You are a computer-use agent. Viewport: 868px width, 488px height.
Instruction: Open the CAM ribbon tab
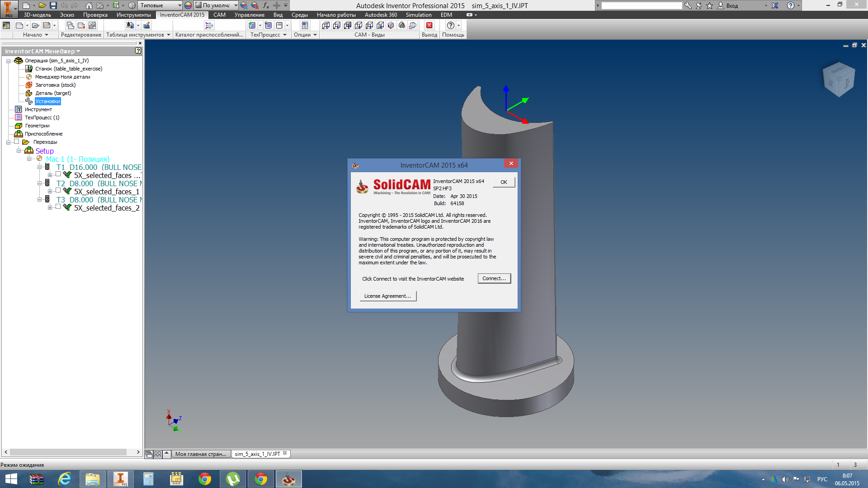[219, 15]
